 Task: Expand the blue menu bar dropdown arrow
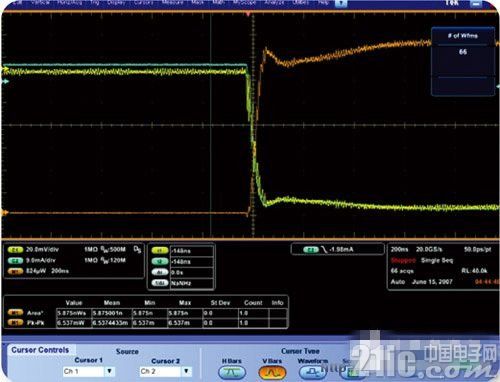pyautogui.click(x=341, y=3)
